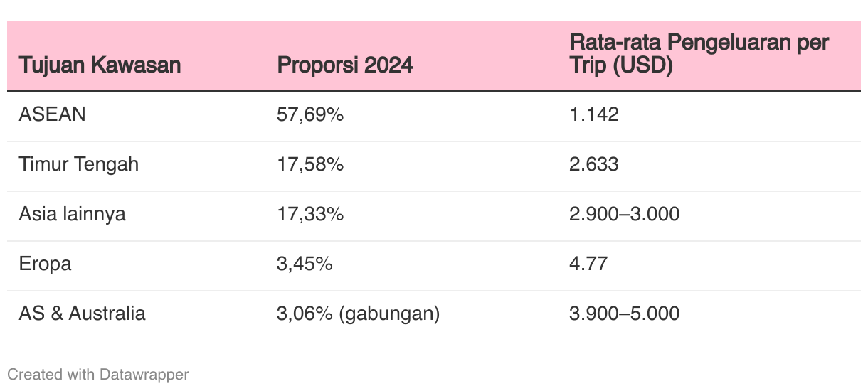
Task: Click the 4.77 spending value
Action: click(588, 264)
